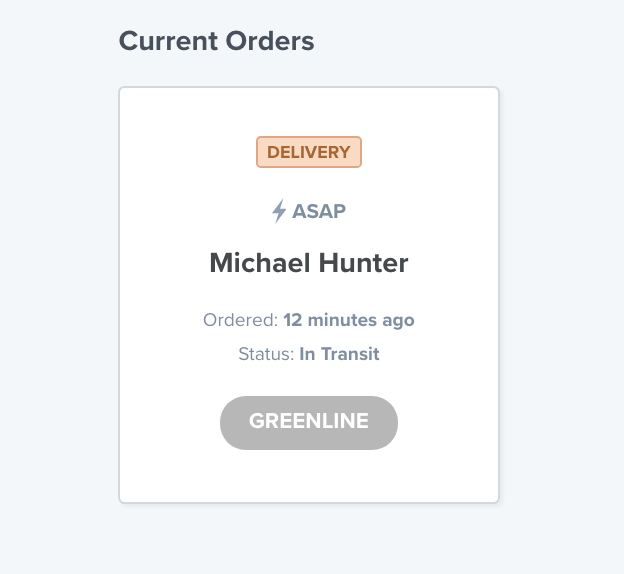The height and width of the screenshot is (574, 624).
Task: Click the word In before Transit
Action: click(307, 354)
